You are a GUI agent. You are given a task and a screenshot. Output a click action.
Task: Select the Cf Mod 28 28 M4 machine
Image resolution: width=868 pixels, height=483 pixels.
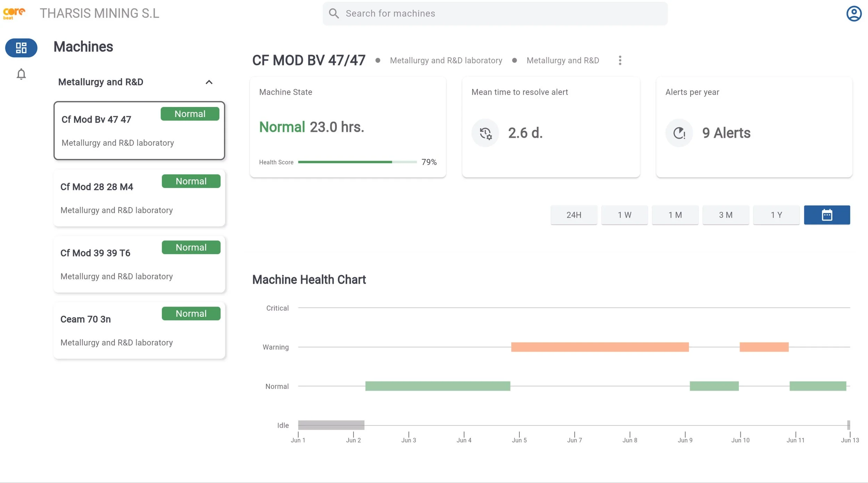click(x=139, y=198)
